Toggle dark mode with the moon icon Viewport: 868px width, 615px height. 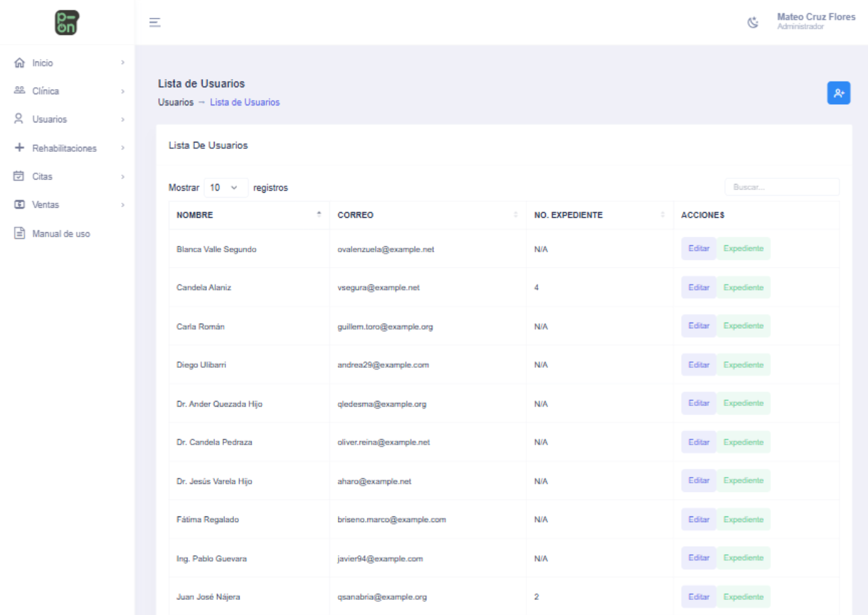point(753,23)
